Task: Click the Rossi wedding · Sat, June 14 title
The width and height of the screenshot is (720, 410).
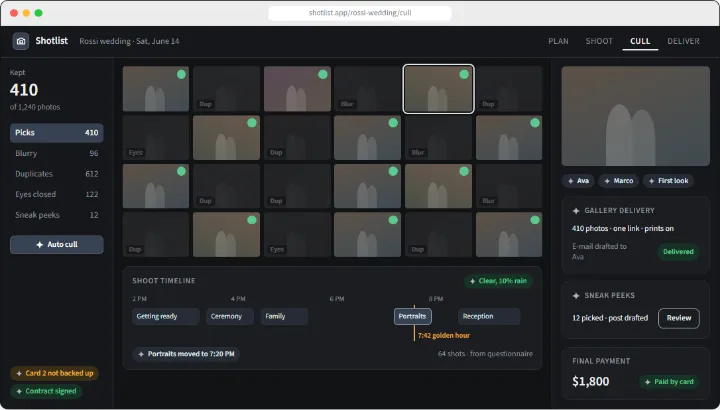Action: tap(129, 41)
